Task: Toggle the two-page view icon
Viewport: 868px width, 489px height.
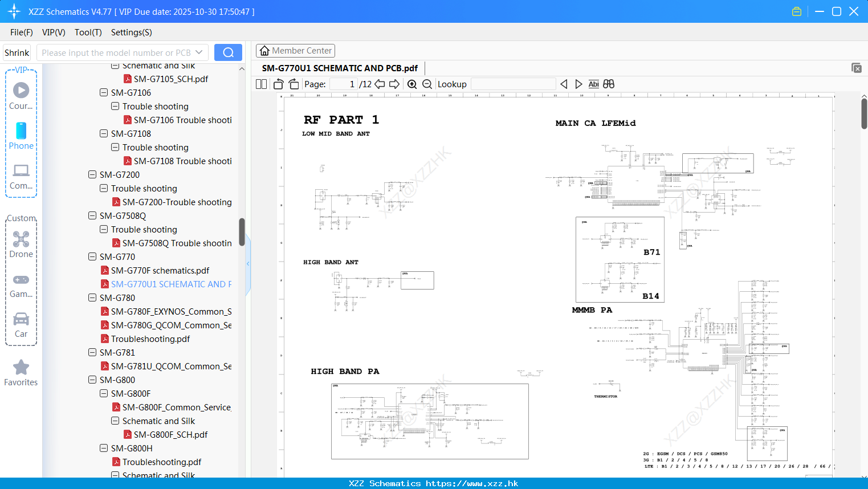Action: 261,84
